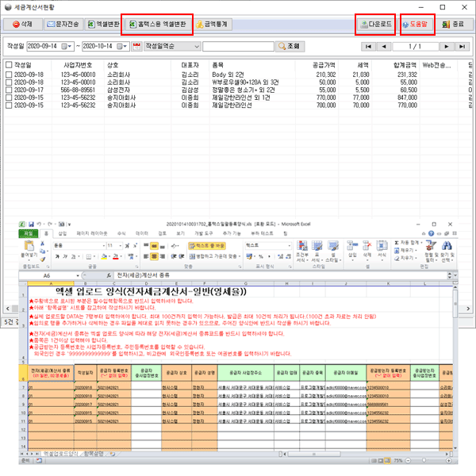Open the Excel font size dropdown
Viewport: 476px width, 476px height.
(x=121, y=245)
